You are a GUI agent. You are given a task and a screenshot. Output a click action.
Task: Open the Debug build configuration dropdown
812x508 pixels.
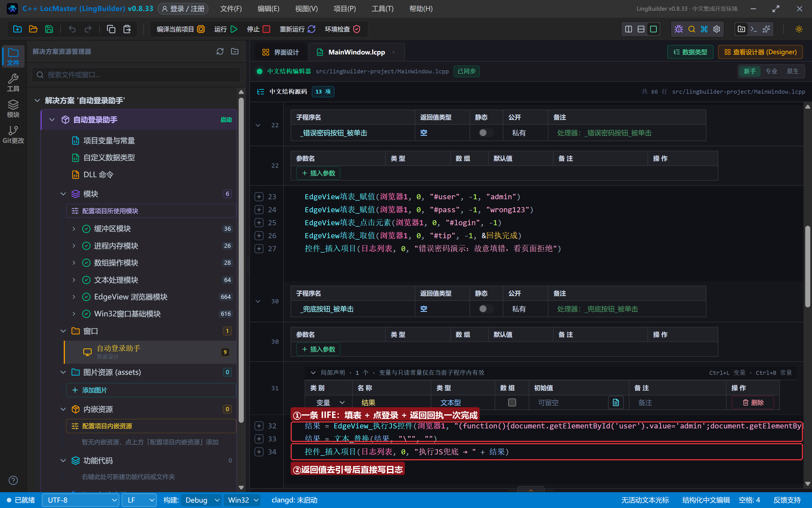(201, 500)
